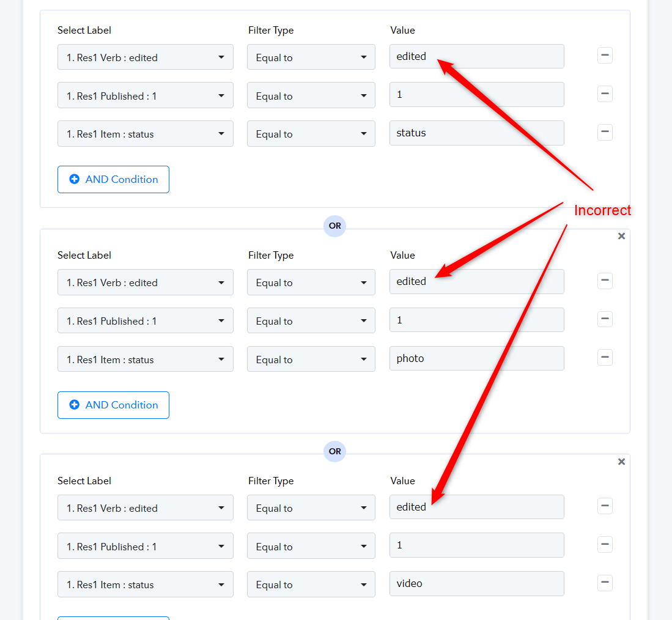Close the third OR condition group

(621, 462)
